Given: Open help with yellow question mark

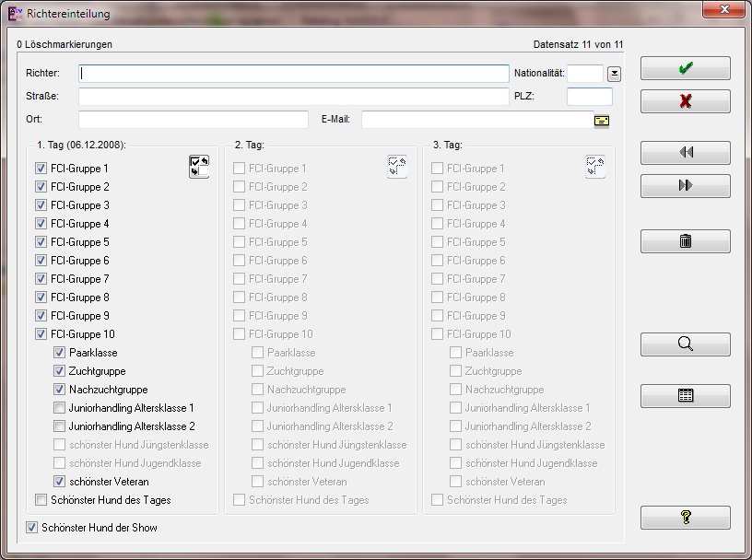Looking at the screenshot, I should (x=686, y=518).
